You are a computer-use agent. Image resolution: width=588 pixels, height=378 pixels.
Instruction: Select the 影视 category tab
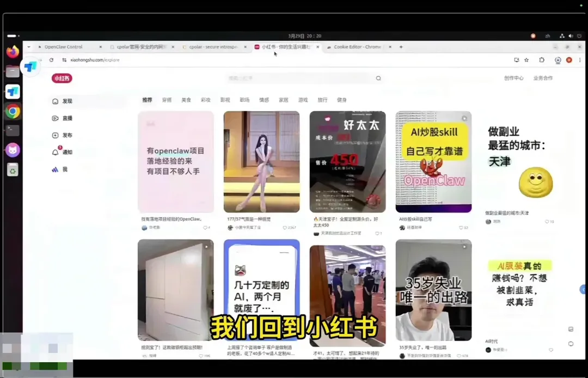coord(225,100)
